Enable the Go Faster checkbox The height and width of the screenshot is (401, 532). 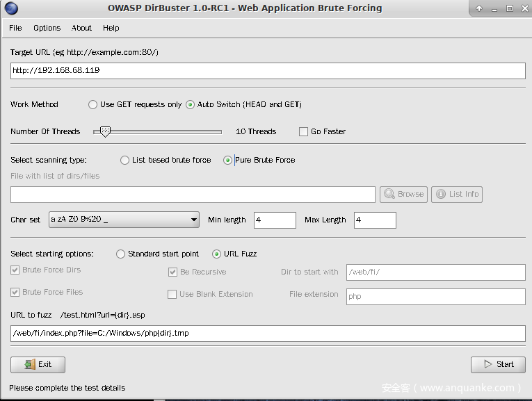[303, 131]
